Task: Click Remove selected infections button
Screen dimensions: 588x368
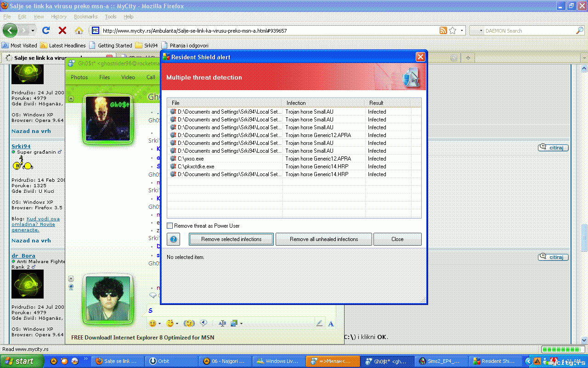Action: point(231,239)
